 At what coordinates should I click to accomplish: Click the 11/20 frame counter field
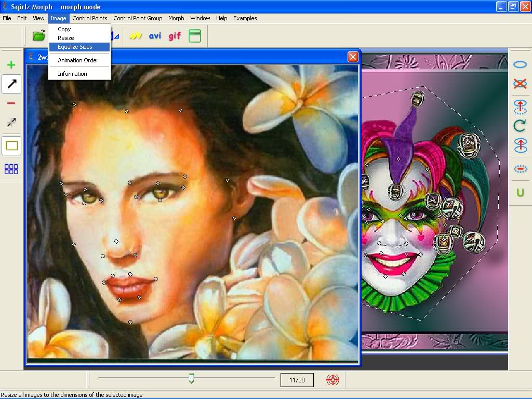tap(297, 380)
